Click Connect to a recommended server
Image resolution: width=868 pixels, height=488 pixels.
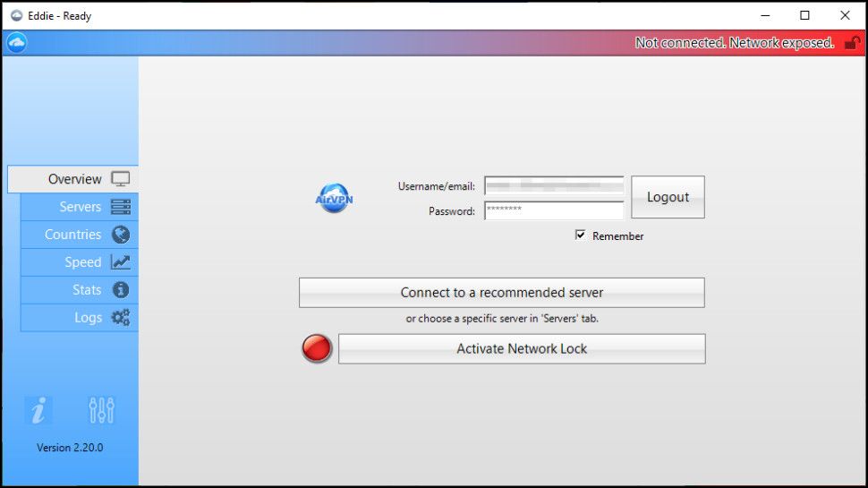(501, 293)
